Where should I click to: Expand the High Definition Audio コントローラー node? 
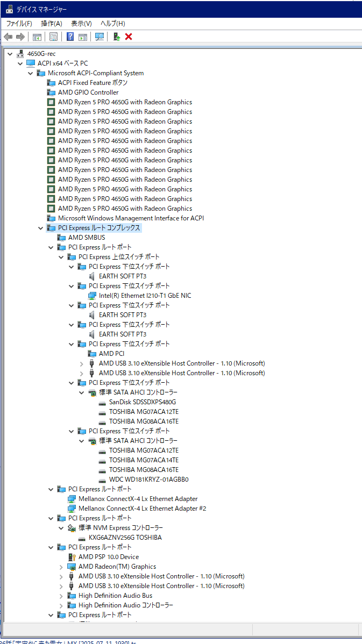click(61, 605)
